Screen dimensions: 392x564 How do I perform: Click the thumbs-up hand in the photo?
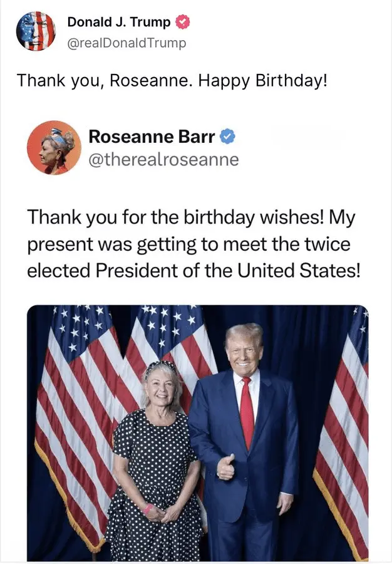[x=226, y=466]
